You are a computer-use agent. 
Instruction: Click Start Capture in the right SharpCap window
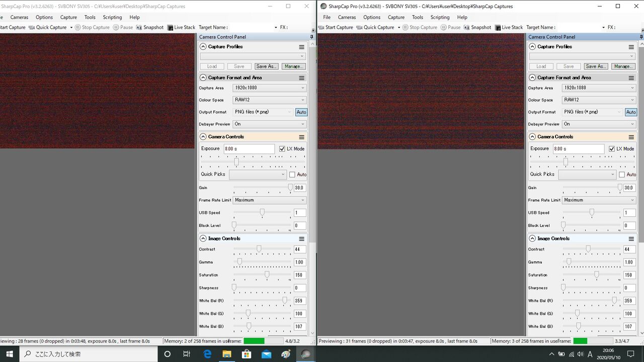336,27
